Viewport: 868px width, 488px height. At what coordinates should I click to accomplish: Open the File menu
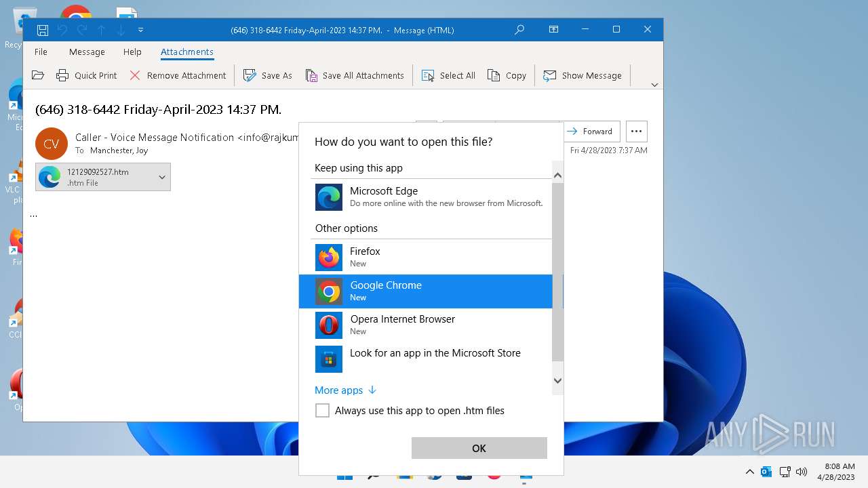click(x=41, y=52)
